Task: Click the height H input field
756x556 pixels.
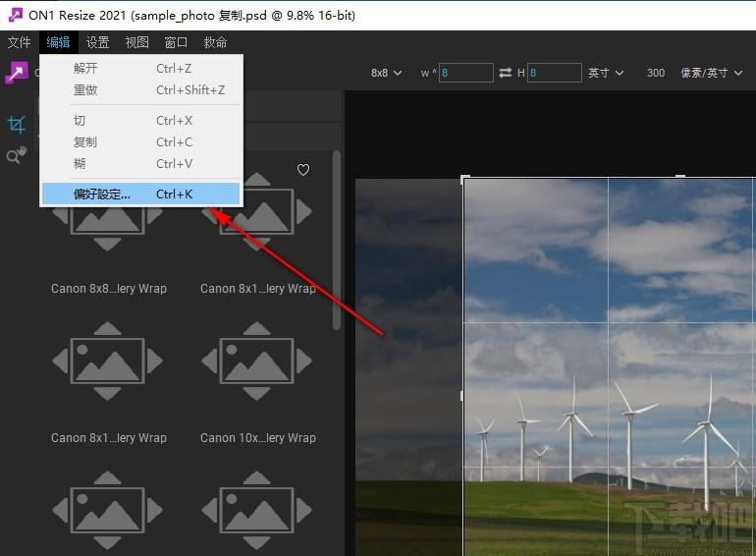Action: tap(555, 73)
